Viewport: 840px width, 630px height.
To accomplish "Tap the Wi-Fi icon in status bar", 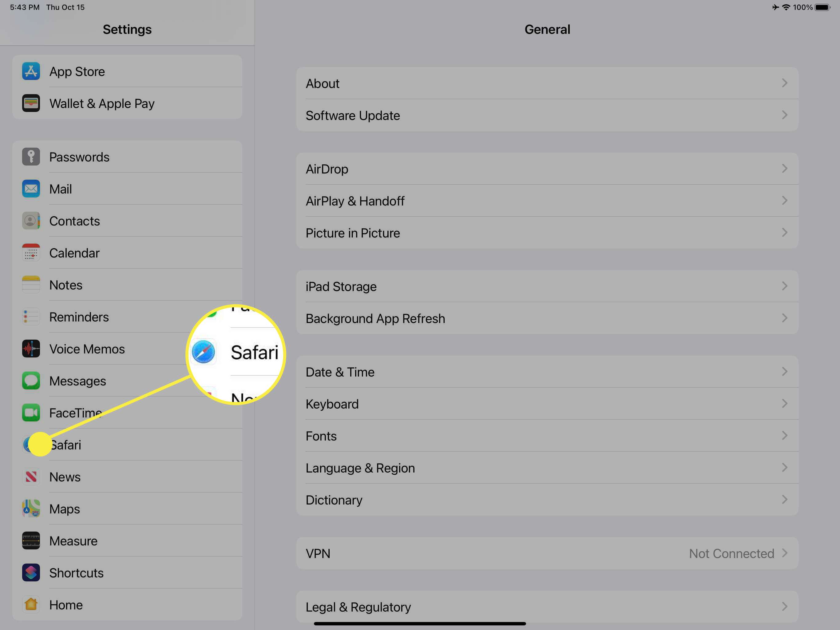I will (x=786, y=7).
